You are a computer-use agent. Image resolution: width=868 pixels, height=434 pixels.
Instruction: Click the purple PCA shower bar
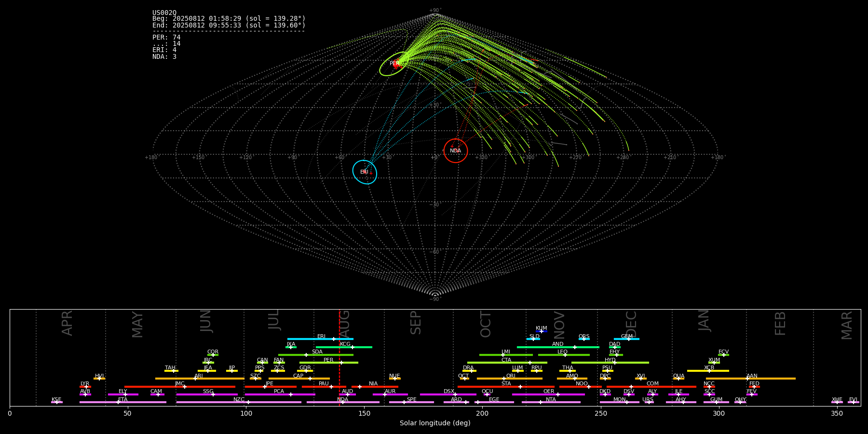coord(280,394)
